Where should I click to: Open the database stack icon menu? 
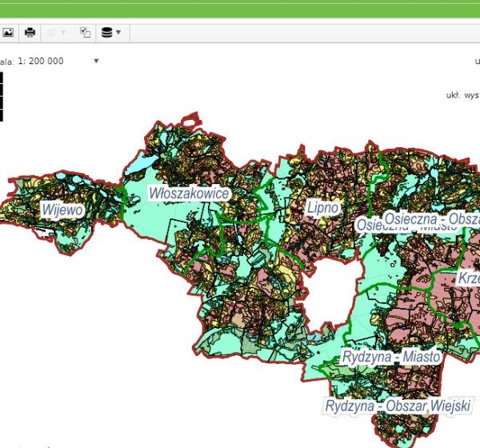[110, 33]
